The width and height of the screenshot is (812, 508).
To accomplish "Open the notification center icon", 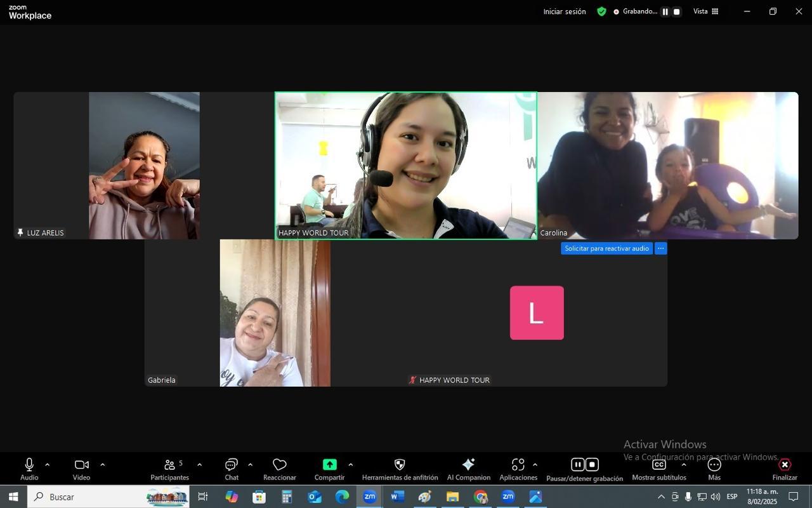I will coord(793,497).
